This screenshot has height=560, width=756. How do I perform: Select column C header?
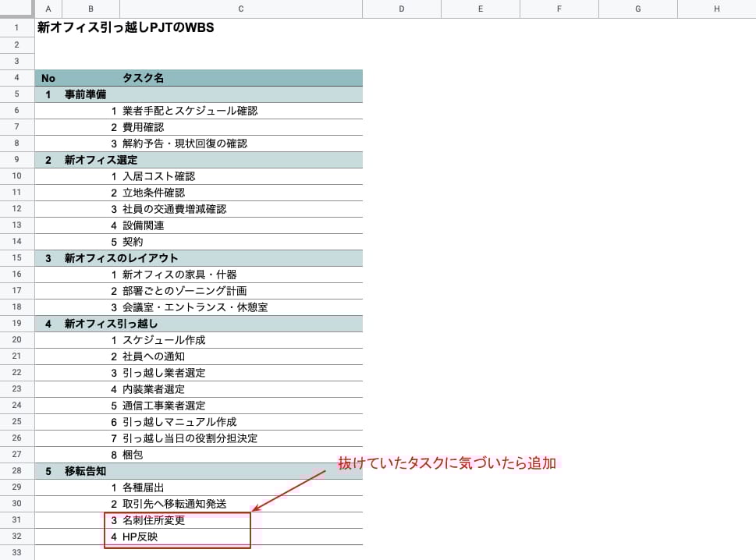coord(240,9)
